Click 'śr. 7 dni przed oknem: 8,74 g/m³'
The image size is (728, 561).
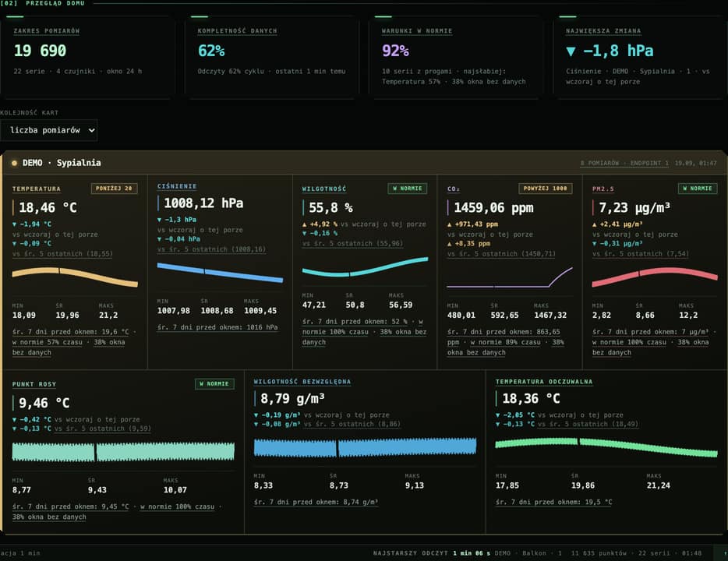[316, 502]
